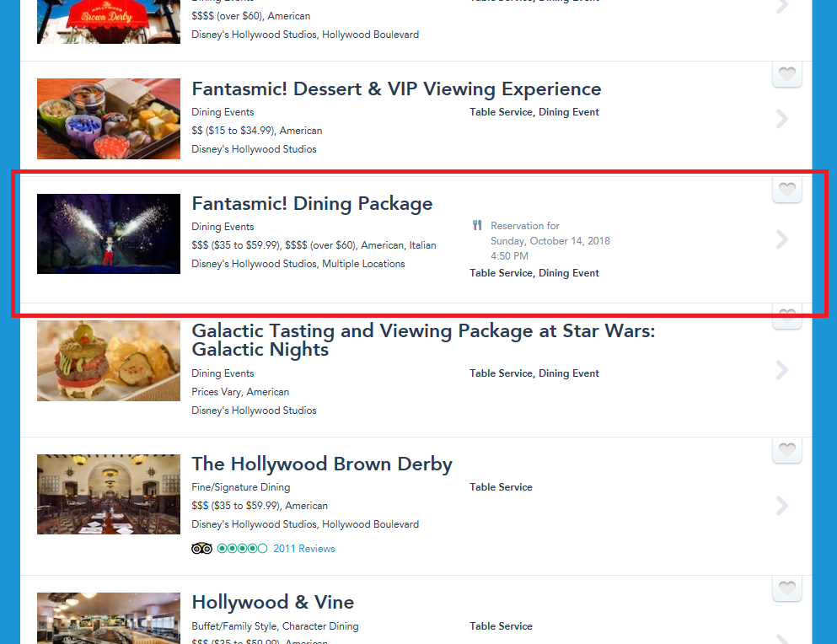Favorite the Hollywood & Vine heart icon
The height and width of the screenshot is (644, 837).
pyautogui.click(x=786, y=588)
